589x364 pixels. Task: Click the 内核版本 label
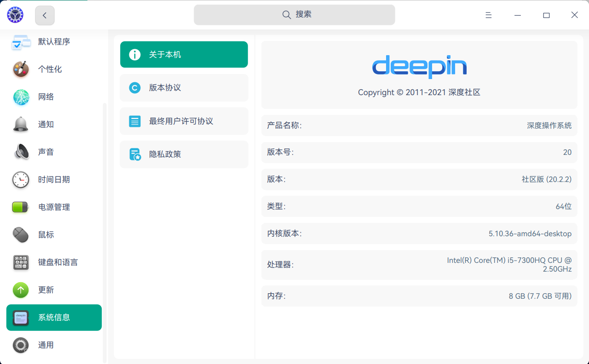pyautogui.click(x=284, y=233)
